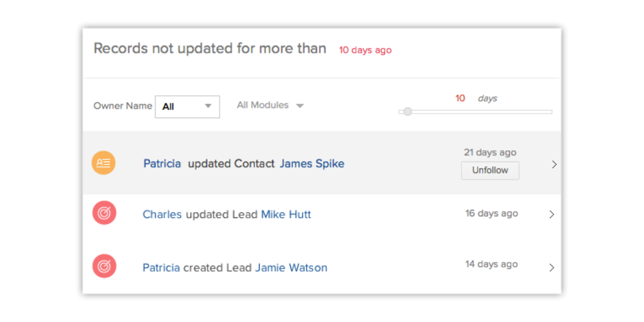This screenshot has width=644, height=322.
Task: Open James Spike record via right arrow
Action: (554, 165)
